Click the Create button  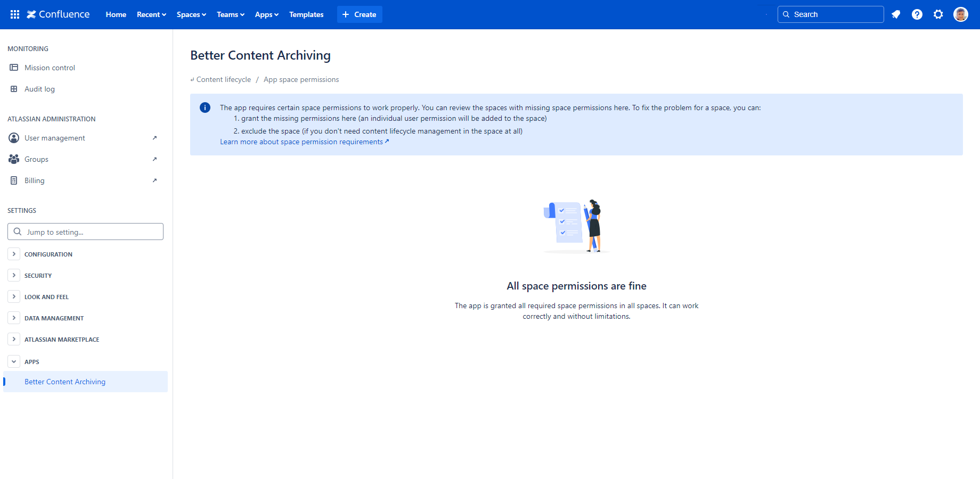click(360, 14)
